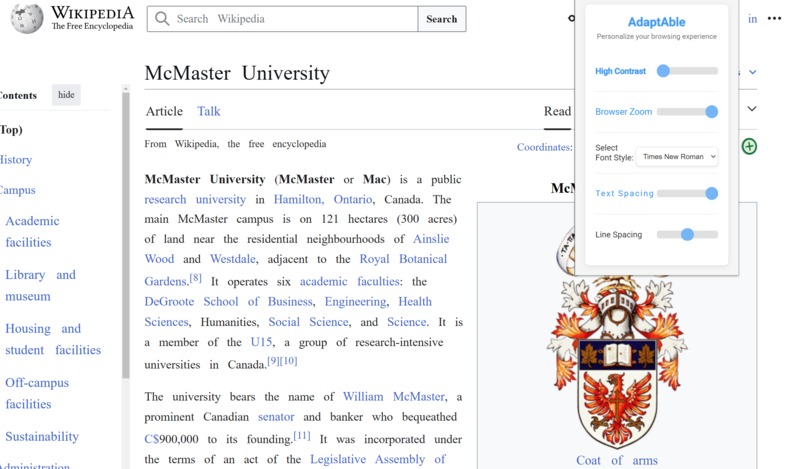Click citation reference [9]
This screenshot has width=806, height=469.
(x=273, y=361)
